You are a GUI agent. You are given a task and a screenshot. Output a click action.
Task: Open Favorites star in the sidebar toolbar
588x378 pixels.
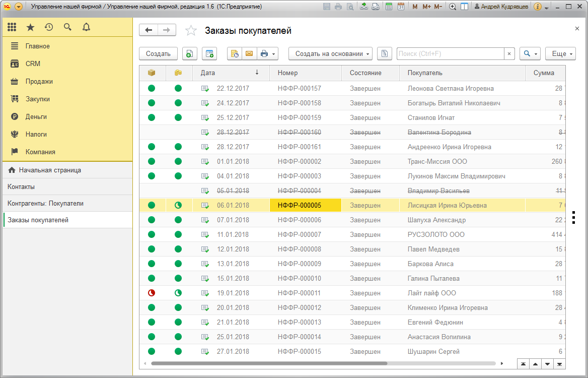30,27
